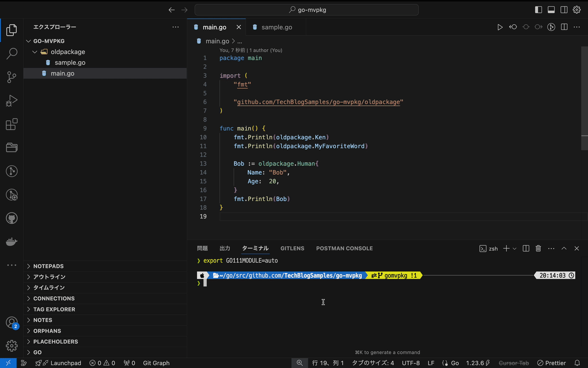
Task: Open Explorer views and more actions
Action: tap(175, 27)
